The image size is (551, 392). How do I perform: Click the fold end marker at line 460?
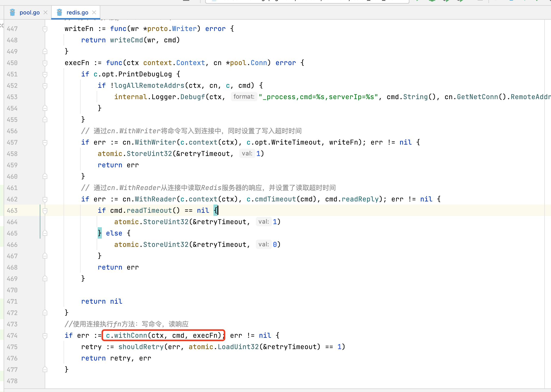pos(45,176)
